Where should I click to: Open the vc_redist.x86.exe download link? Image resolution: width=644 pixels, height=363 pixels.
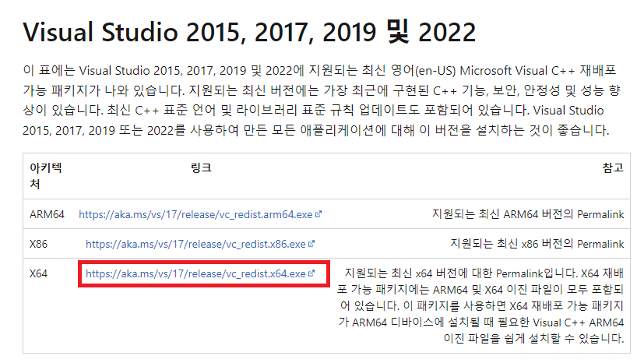195,244
